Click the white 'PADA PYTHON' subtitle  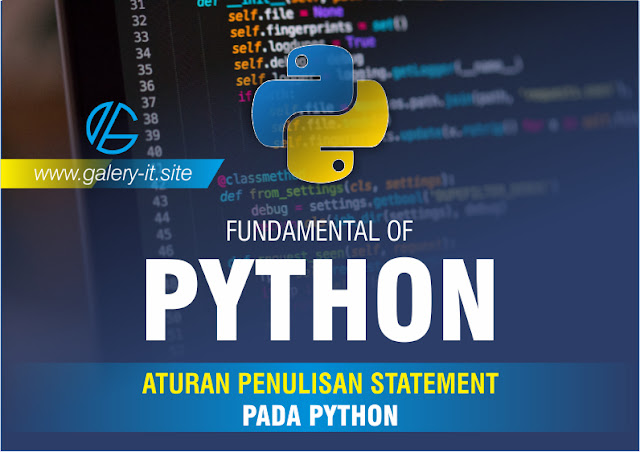(x=320, y=416)
